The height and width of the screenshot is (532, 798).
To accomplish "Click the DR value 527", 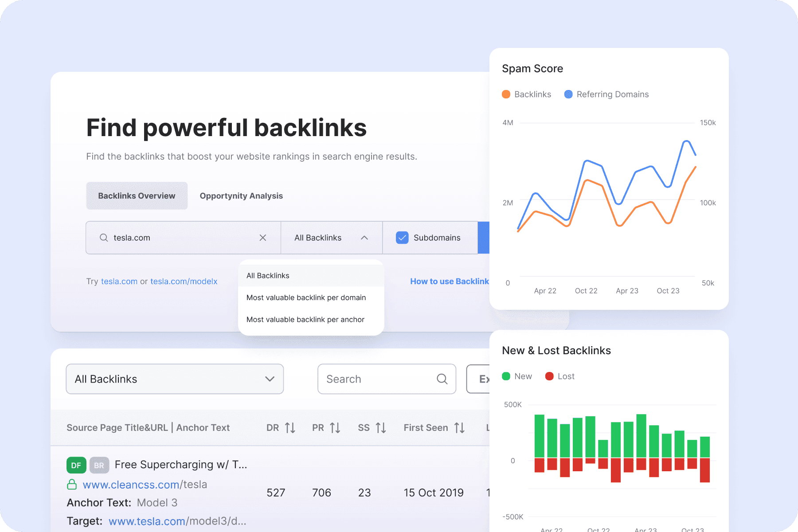I will 276,493.
